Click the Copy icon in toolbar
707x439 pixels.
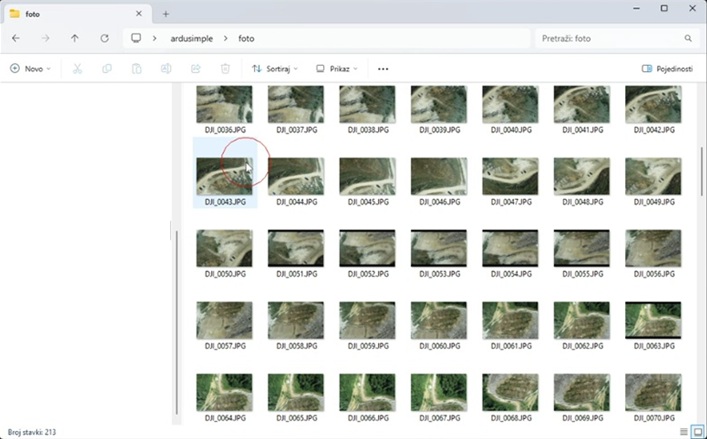[107, 69]
